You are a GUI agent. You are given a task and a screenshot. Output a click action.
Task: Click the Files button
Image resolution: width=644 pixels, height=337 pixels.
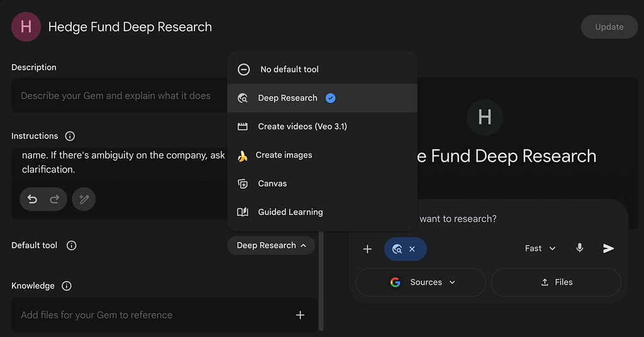[556, 282]
